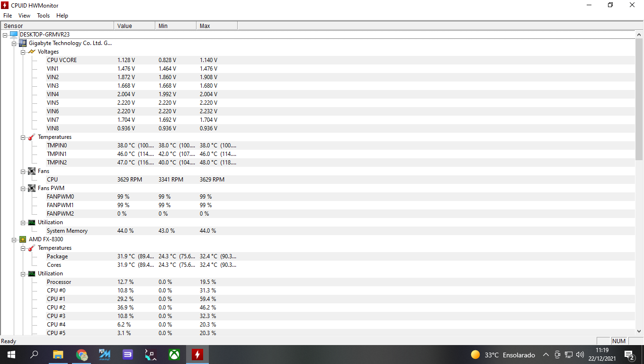
Task: Click the HWMonitor taskbar button
Action: 197,355
